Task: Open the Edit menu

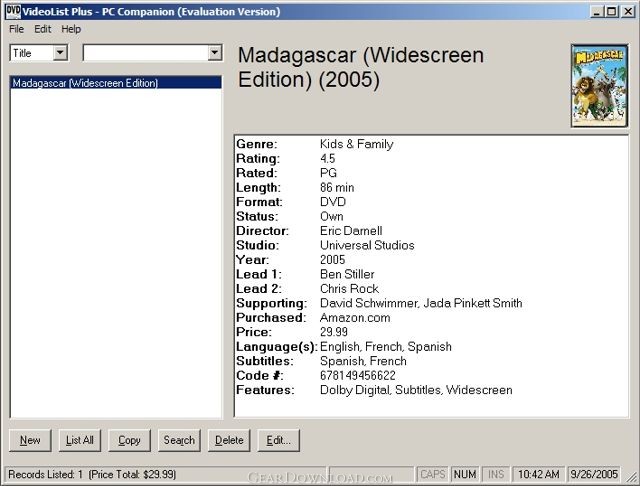Action: [42, 29]
